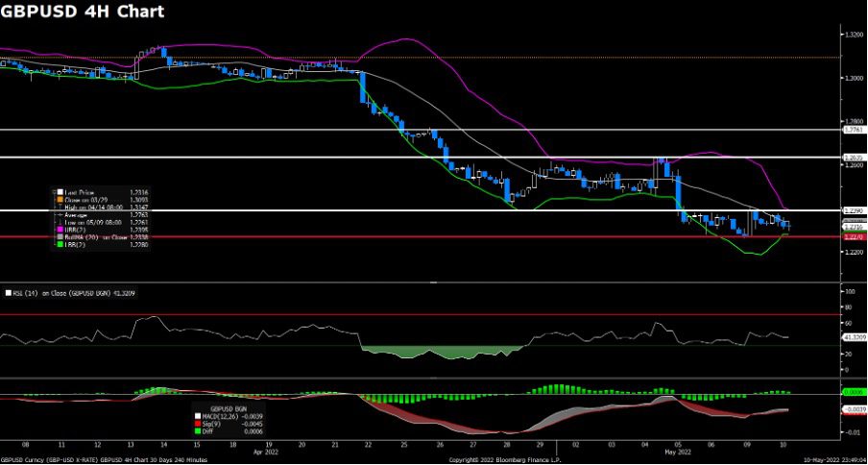This screenshot has height=465, width=868.
Task: Click the GBPUSD Curncy chart description footer
Action: coord(104,460)
